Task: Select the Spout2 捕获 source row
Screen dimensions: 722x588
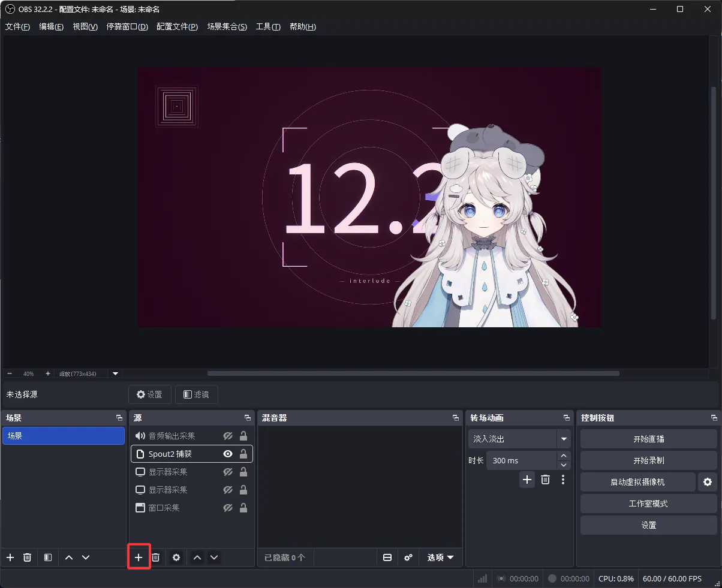Action: coord(192,454)
